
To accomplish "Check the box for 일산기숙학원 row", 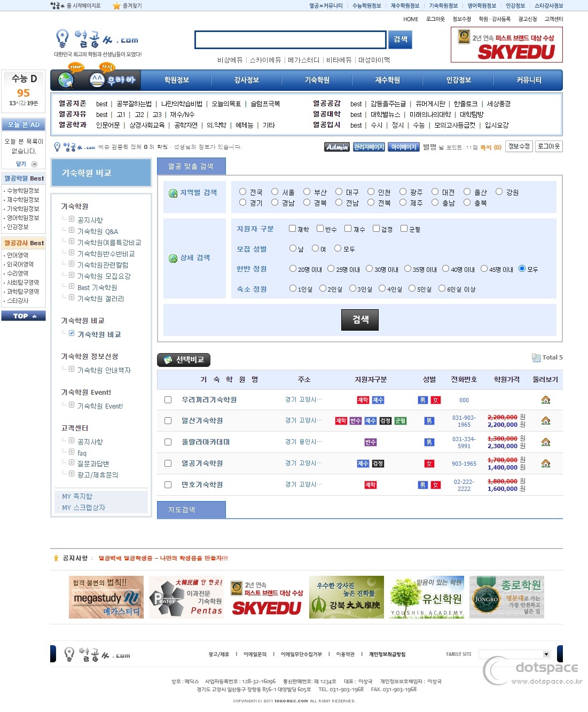I will tap(168, 420).
